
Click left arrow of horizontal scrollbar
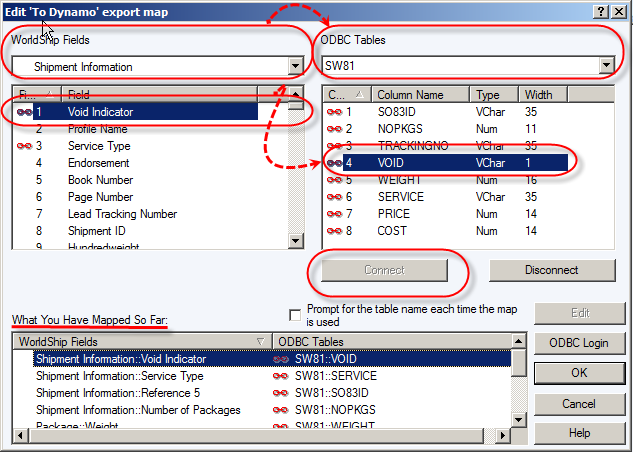(21, 435)
